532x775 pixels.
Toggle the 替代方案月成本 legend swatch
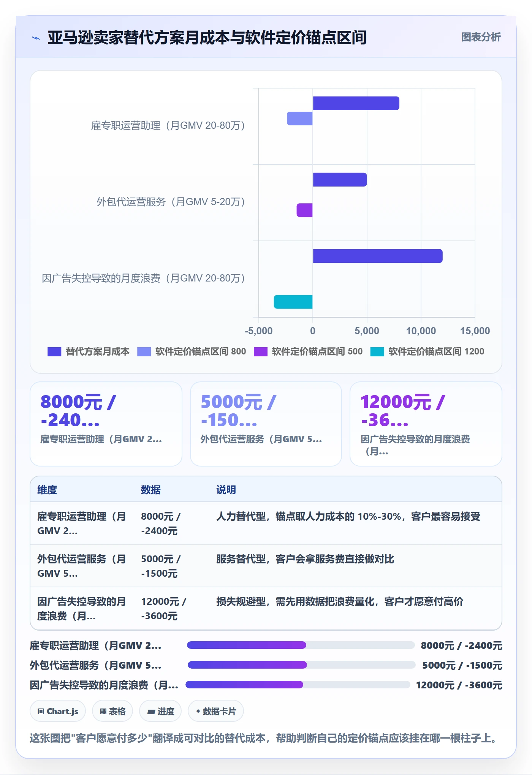[54, 352]
